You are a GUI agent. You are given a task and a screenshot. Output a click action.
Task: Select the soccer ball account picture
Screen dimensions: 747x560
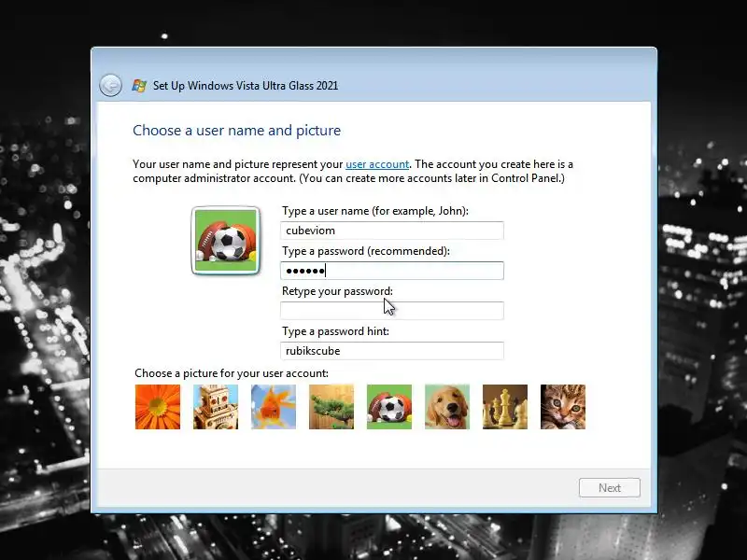coord(389,407)
